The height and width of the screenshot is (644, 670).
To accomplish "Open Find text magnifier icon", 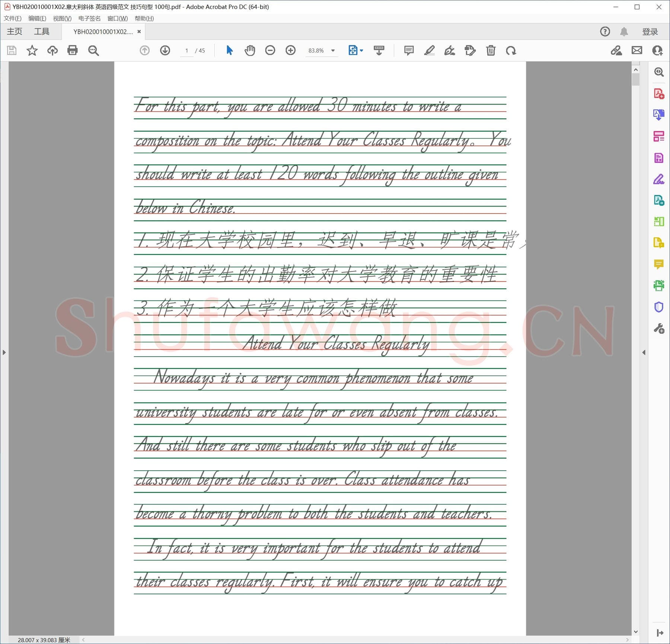I will [93, 50].
